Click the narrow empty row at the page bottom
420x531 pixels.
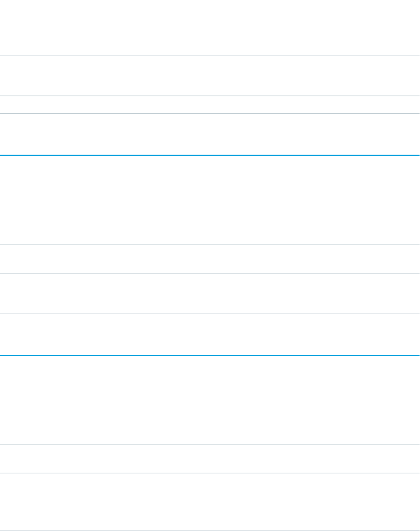point(210,522)
